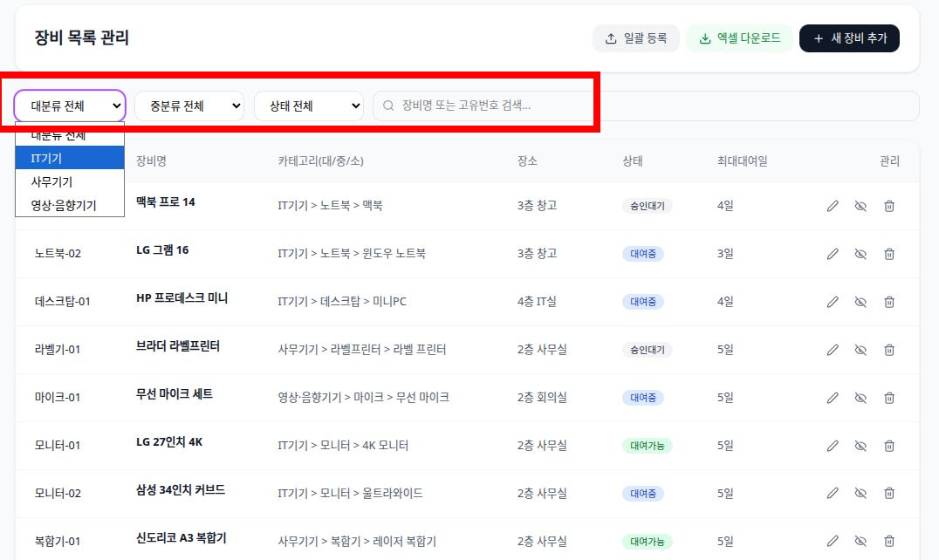Edit 모니터-01 via its pencil icon
The width and height of the screenshot is (939, 560).
coord(833,445)
